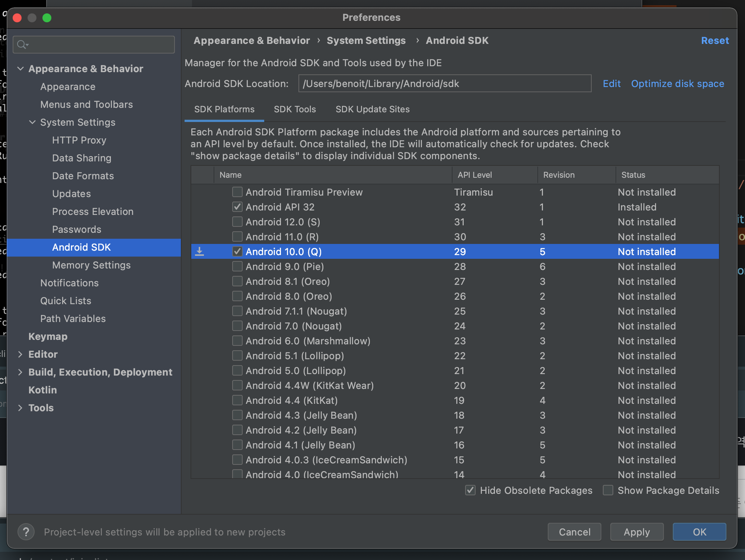745x560 pixels.
Task: Uncheck the Android API 32 checkbox
Action: (237, 207)
